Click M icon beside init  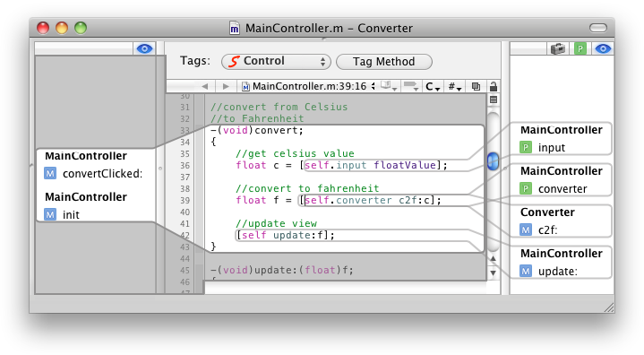click(x=50, y=214)
